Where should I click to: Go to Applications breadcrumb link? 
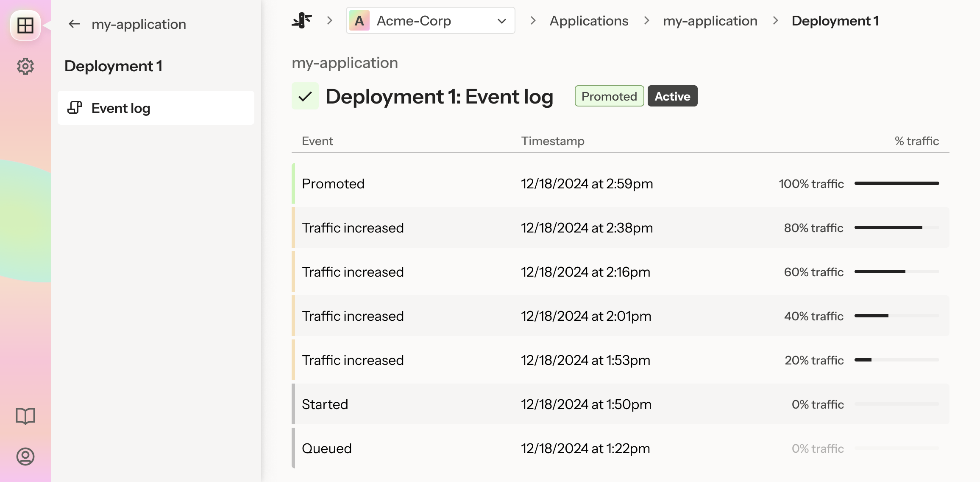(589, 21)
